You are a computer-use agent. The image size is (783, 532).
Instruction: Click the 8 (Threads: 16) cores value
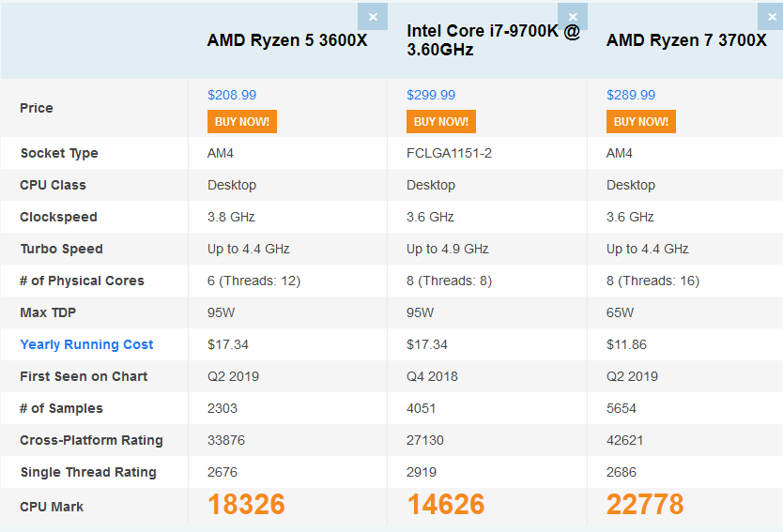[652, 281]
